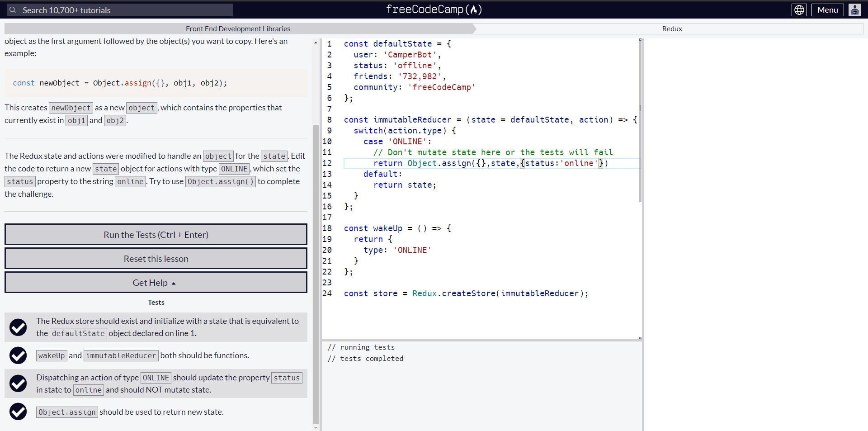Click the checkmark for ONLINE dispatch test

(x=18, y=384)
